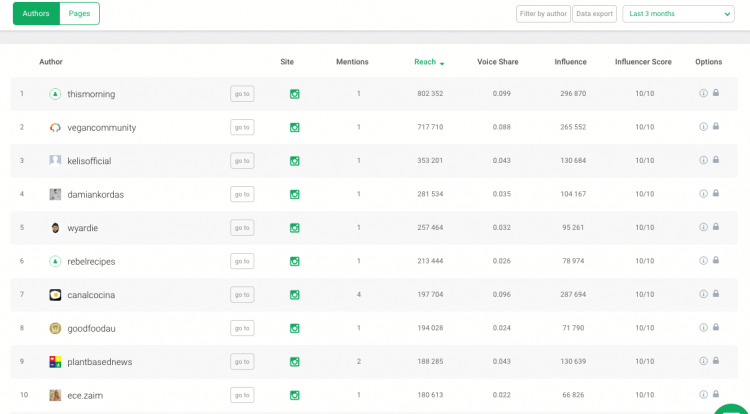Sort table by Voice Share header
This screenshot has height=414, width=750.
click(497, 62)
